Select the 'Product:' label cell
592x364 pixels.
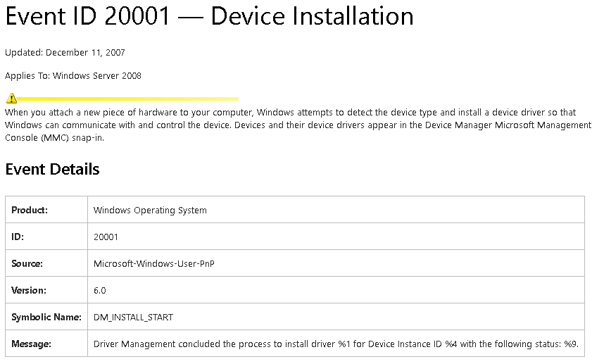coord(30,210)
